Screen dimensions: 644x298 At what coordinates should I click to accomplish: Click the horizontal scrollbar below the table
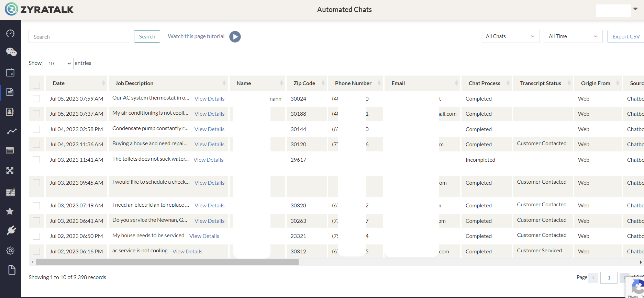click(167, 262)
